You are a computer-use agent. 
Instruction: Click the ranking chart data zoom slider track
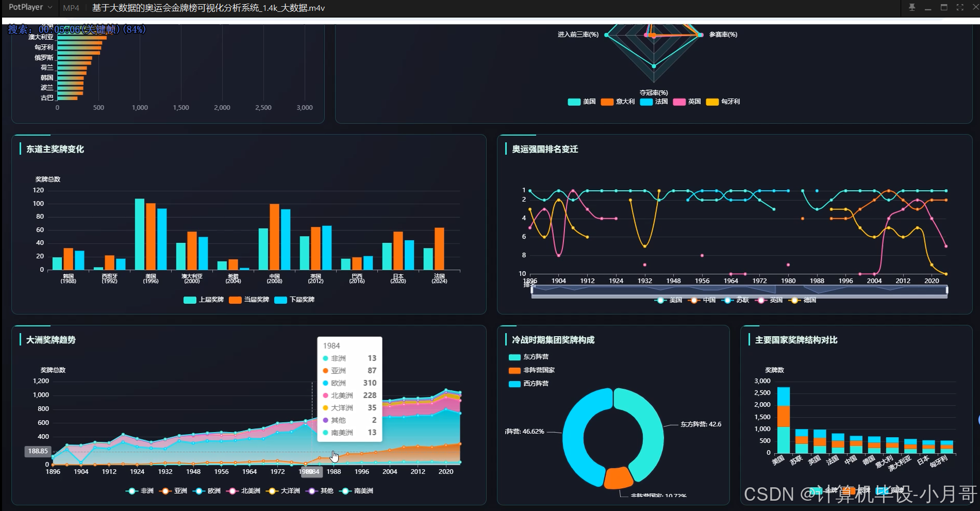pos(739,290)
